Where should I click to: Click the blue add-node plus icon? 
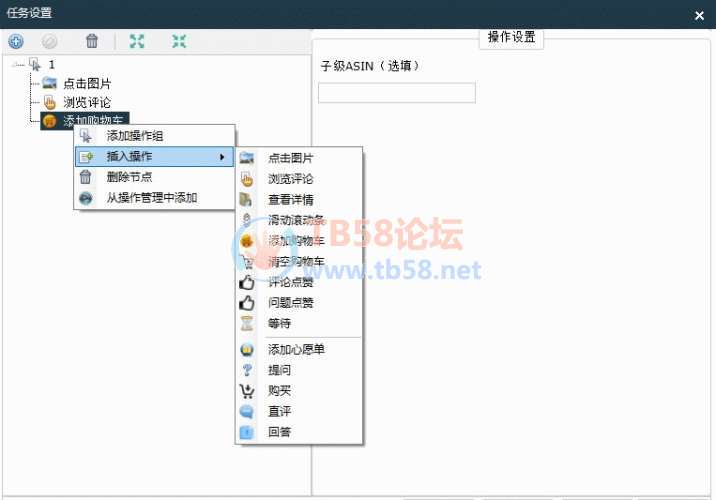16,41
